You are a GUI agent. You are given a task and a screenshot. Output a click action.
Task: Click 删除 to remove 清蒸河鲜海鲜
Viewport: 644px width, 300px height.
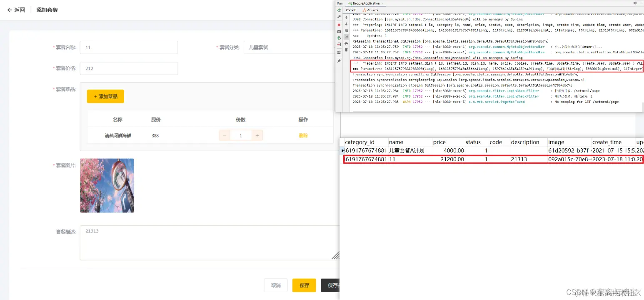click(303, 135)
